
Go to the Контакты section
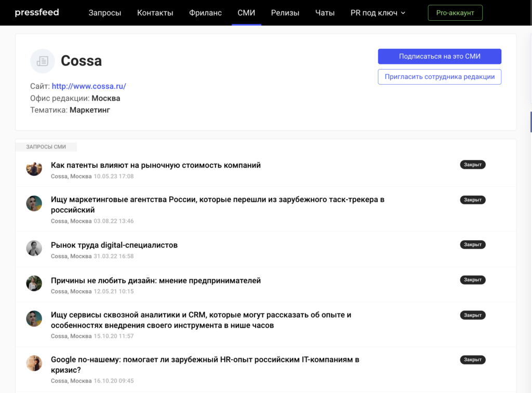(155, 13)
